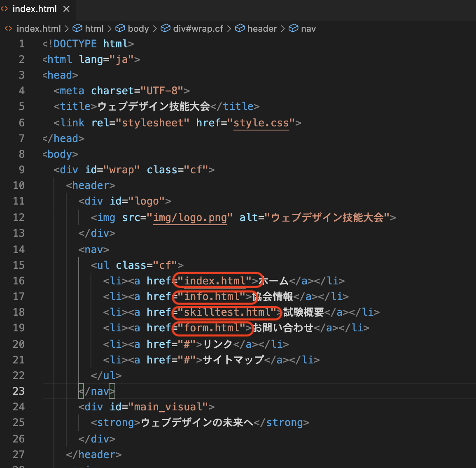Click ul class="cf" on line 15
476x468 pixels.
tap(137, 265)
